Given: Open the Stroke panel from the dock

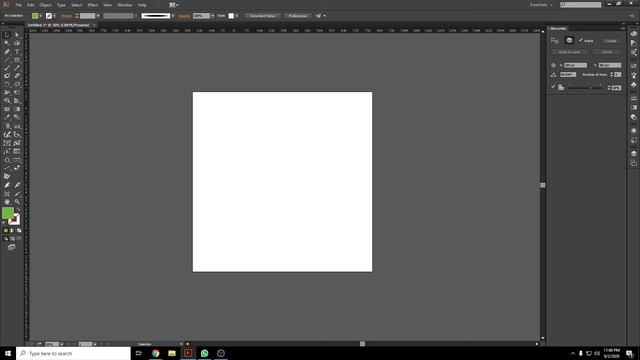Looking at the screenshot, I should [x=633, y=98].
